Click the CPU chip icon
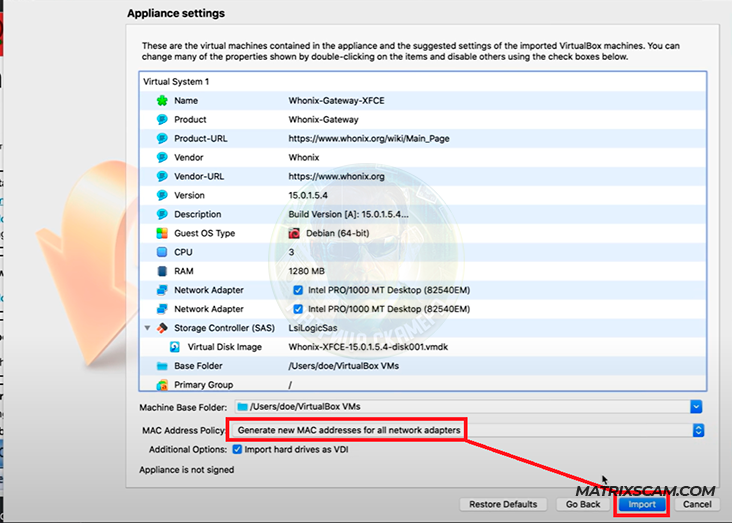Viewport: 732px width, 523px height. [x=162, y=252]
